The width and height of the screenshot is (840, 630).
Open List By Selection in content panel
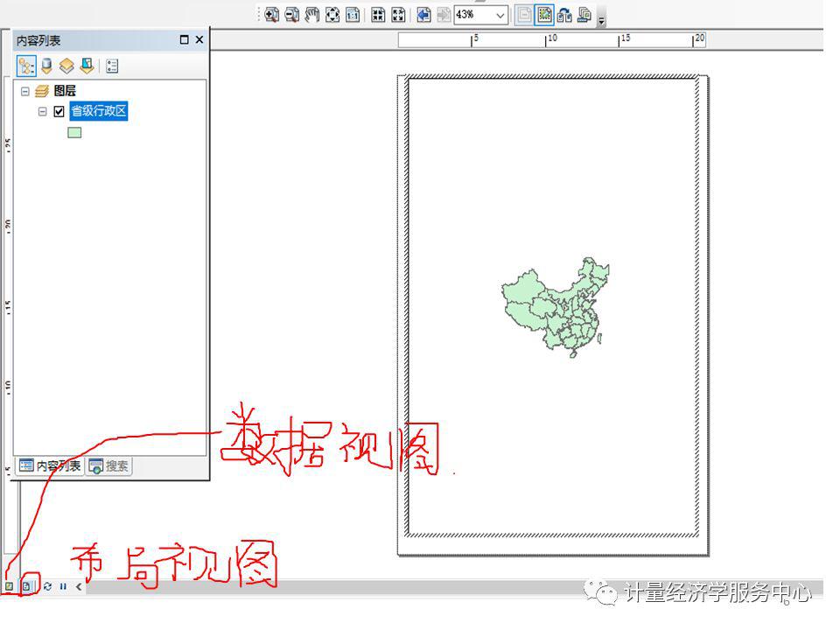[88, 66]
